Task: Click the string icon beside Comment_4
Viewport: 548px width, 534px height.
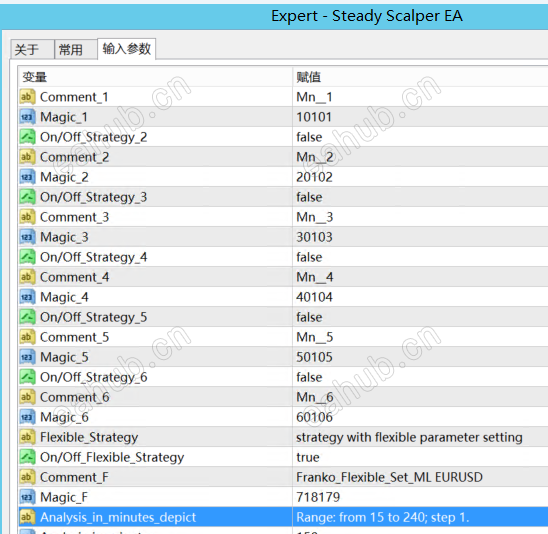Action: click(x=27, y=277)
